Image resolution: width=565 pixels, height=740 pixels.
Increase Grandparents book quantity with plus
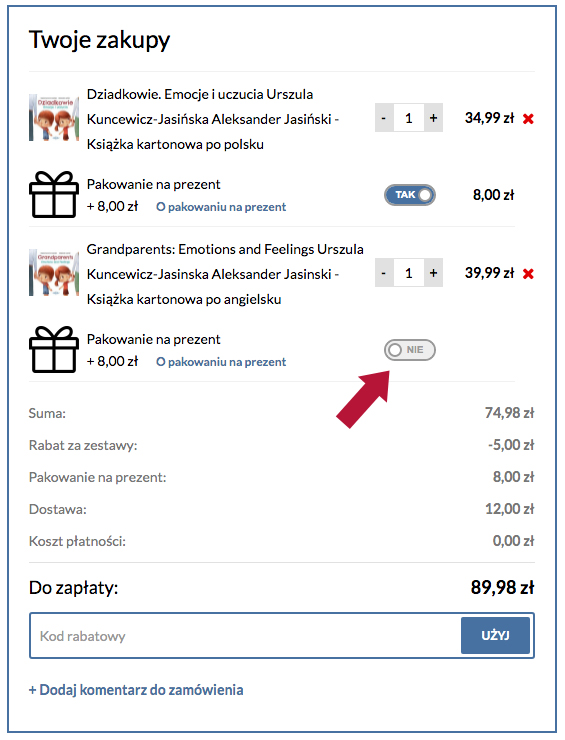(x=433, y=272)
